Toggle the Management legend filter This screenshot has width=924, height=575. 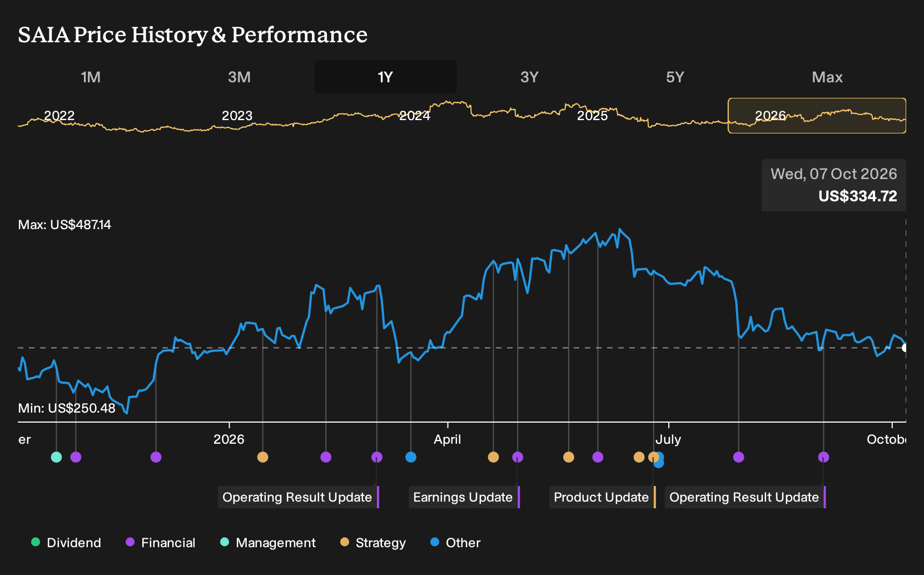267,542
